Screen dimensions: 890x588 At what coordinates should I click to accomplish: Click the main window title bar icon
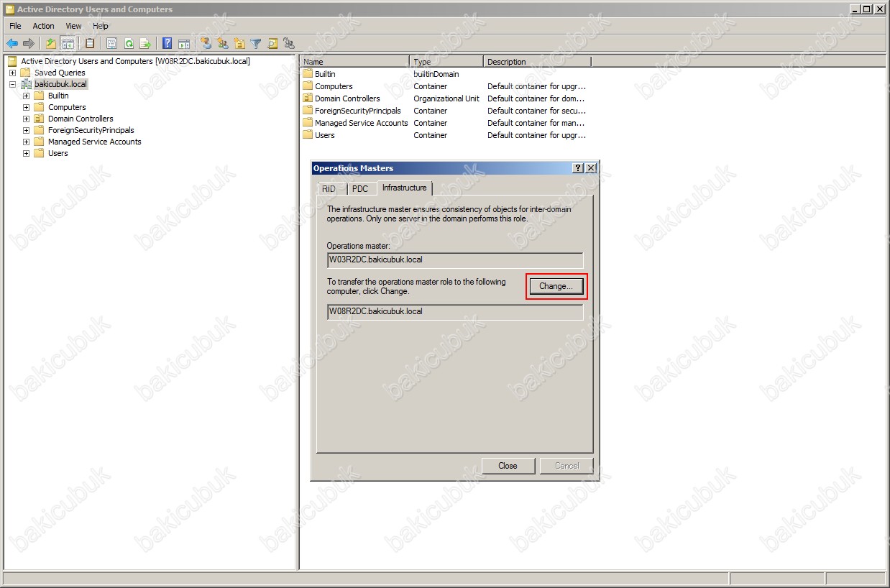pos(9,9)
